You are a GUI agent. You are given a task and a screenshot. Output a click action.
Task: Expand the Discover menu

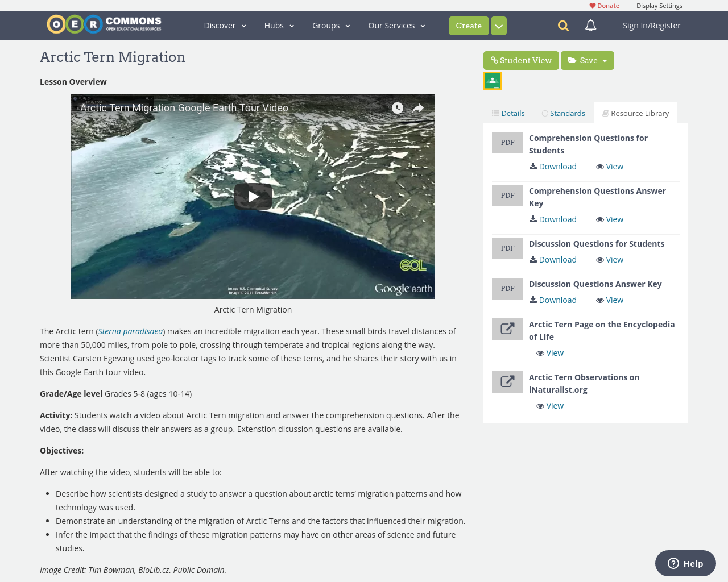click(x=225, y=25)
